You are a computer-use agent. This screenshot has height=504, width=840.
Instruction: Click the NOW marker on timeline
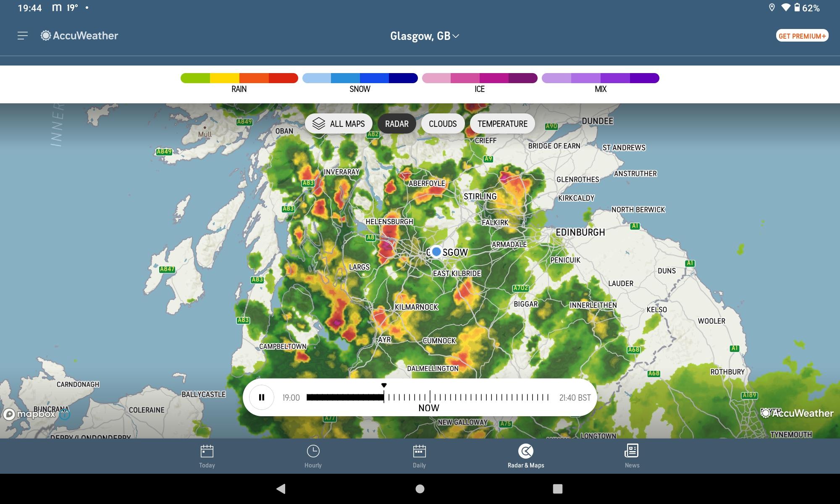pyautogui.click(x=429, y=408)
